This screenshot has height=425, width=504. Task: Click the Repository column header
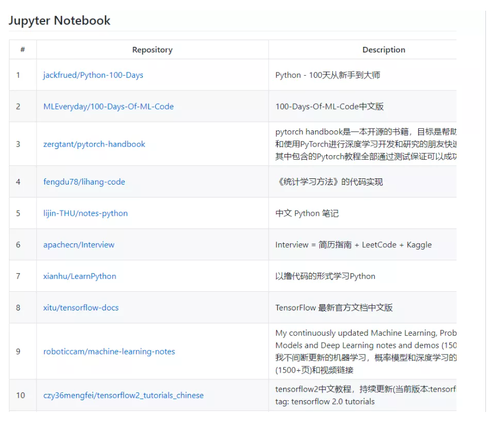pos(152,50)
